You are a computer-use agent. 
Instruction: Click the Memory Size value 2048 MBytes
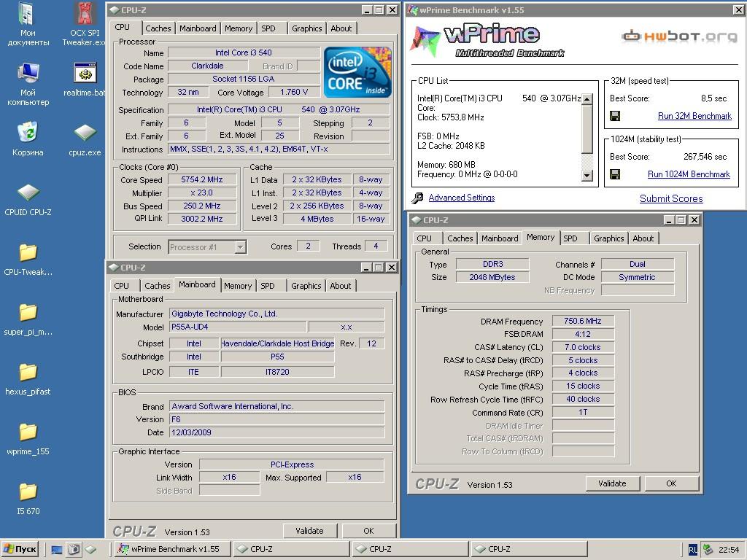pyautogui.click(x=492, y=277)
